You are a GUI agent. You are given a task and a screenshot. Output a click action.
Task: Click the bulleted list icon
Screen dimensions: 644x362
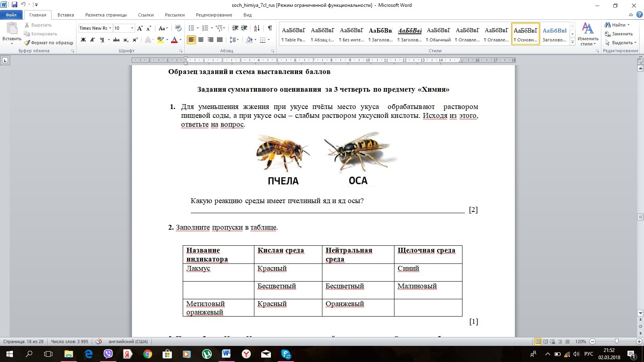(191, 28)
